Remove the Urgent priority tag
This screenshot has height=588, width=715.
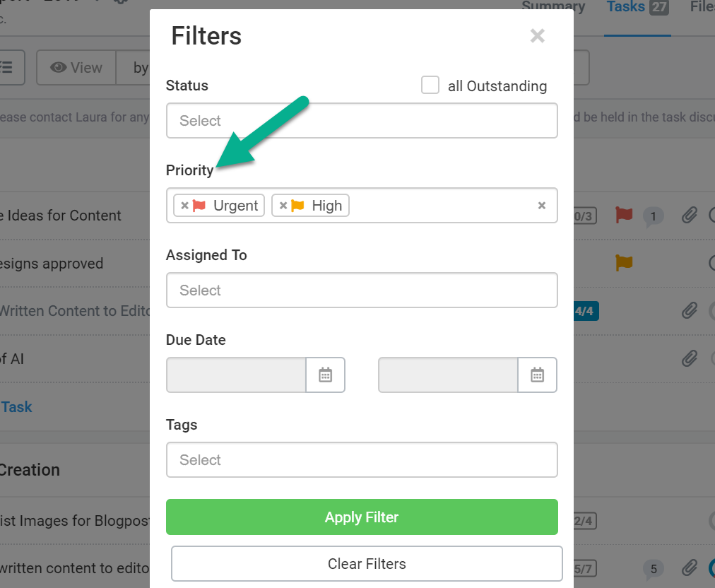click(x=184, y=205)
